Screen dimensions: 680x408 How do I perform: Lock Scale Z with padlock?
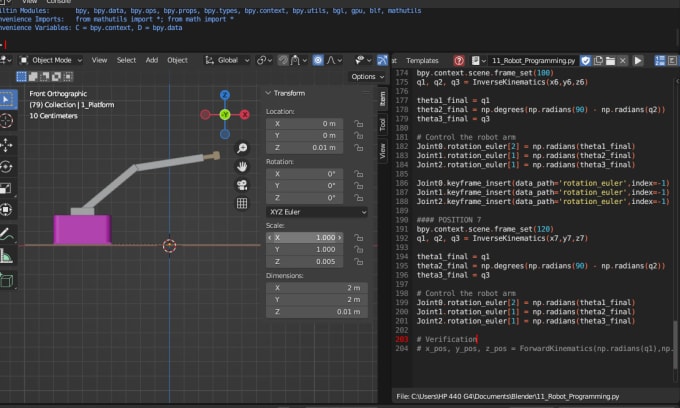click(358, 261)
